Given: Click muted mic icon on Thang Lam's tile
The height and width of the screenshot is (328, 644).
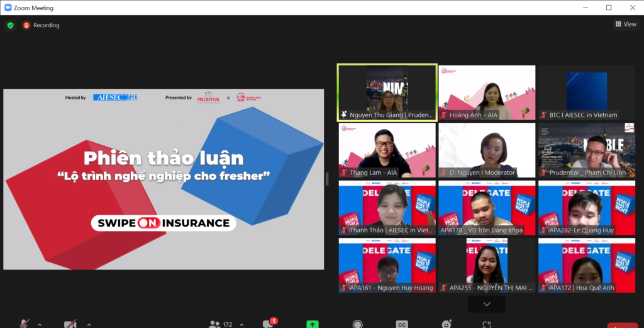Looking at the screenshot, I should (x=344, y=172).
